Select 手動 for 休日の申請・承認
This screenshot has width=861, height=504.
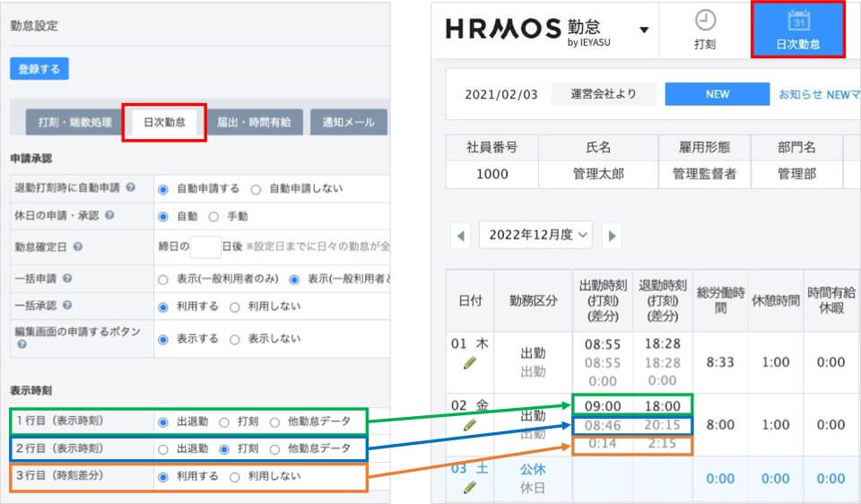213,217
